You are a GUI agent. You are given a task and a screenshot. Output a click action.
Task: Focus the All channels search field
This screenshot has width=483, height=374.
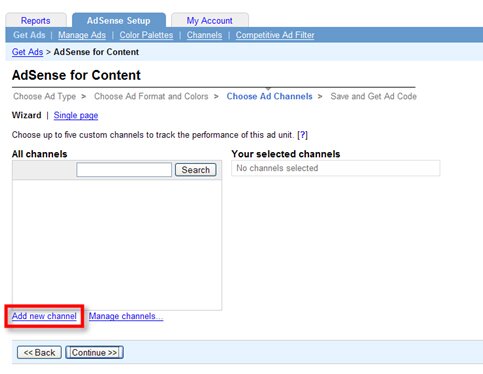tap(124, 170)
